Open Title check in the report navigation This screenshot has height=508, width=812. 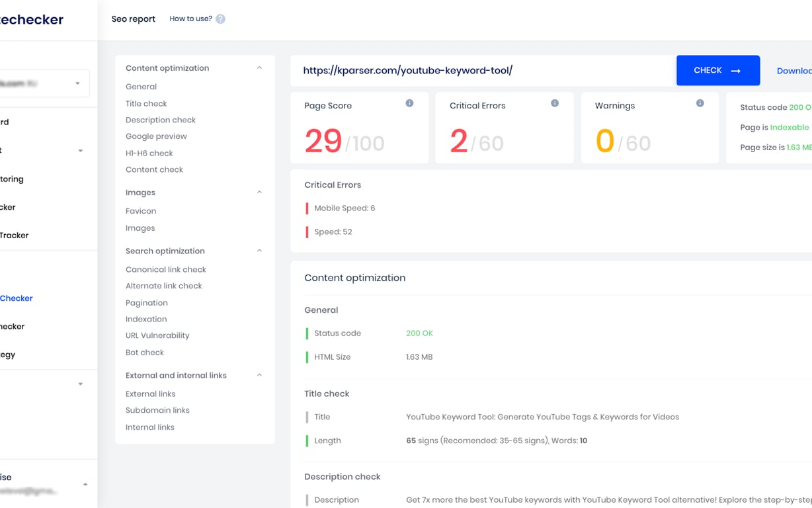(145, 103)
